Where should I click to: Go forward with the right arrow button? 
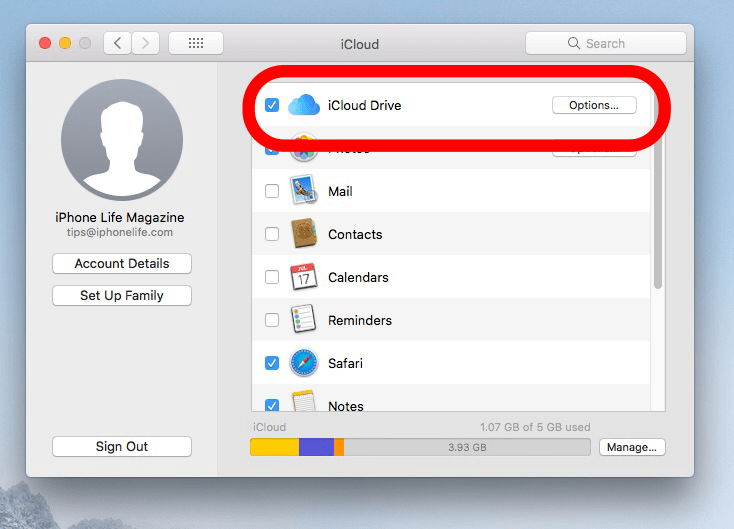145,44
